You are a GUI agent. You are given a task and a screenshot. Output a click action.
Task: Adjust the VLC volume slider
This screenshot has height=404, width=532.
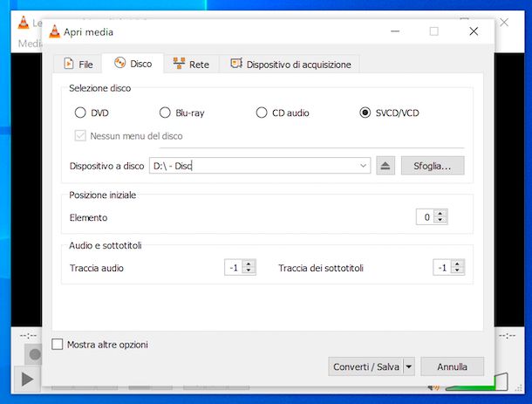point(475,380)
